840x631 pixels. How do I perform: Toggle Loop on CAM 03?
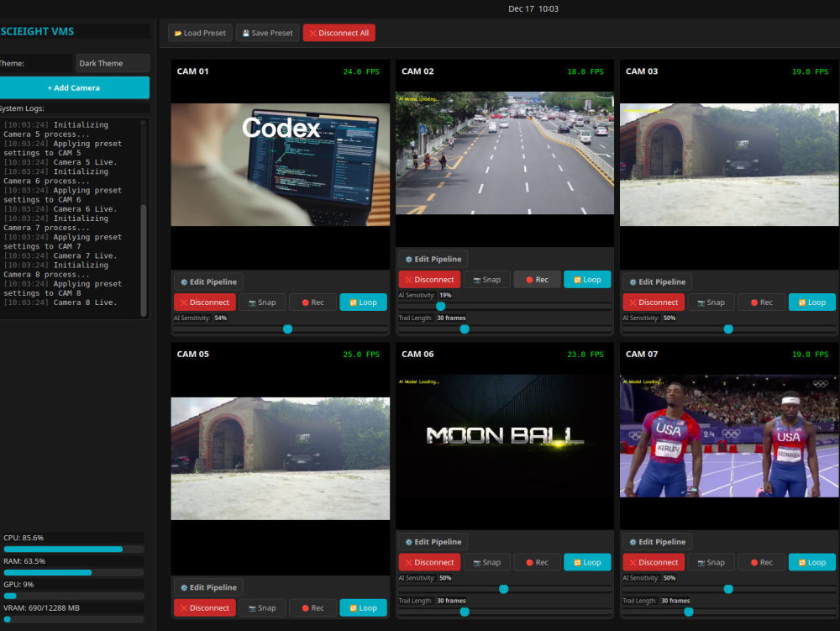click(812, 302)
